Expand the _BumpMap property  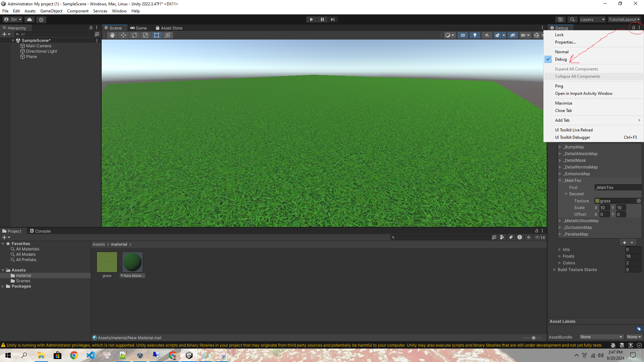pos(560,147)
